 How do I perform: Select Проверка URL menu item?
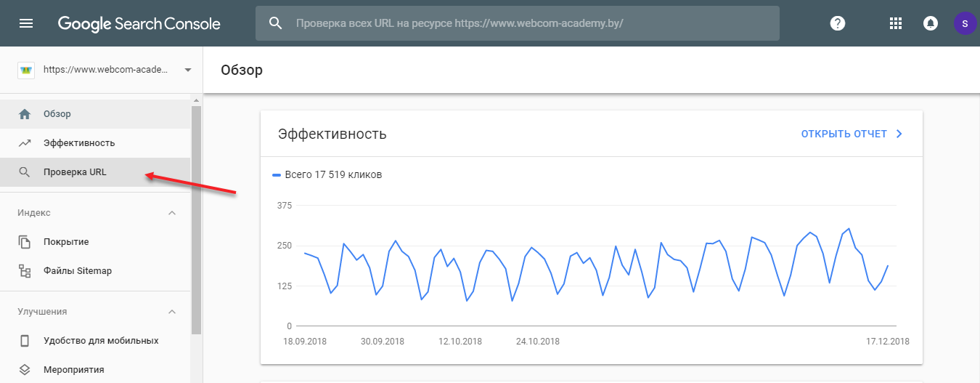pyautogui.click(x=75, y=172)
